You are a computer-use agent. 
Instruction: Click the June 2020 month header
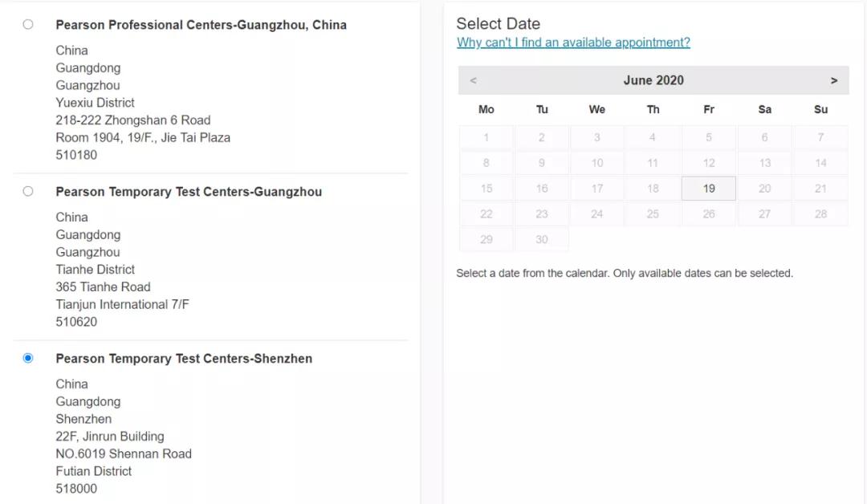tap(653, 80)
